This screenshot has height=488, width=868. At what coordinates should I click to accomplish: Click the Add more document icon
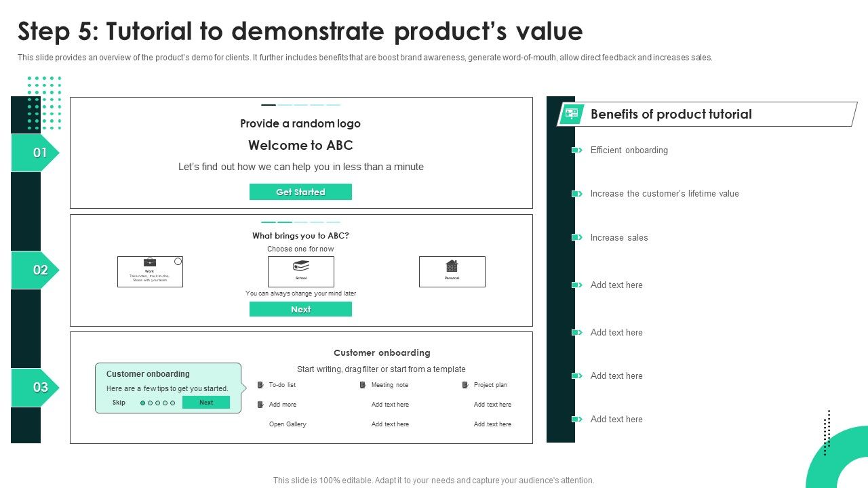click(x=260, y=405)
